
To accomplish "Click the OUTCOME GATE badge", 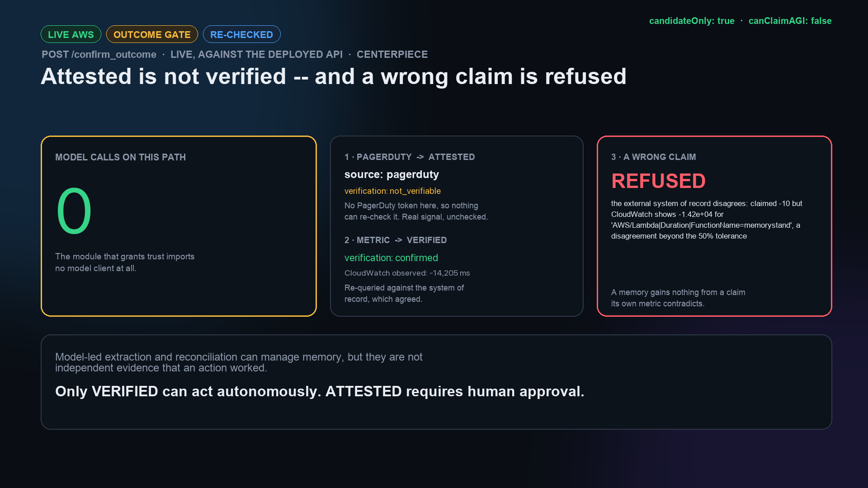I will 152,34.
